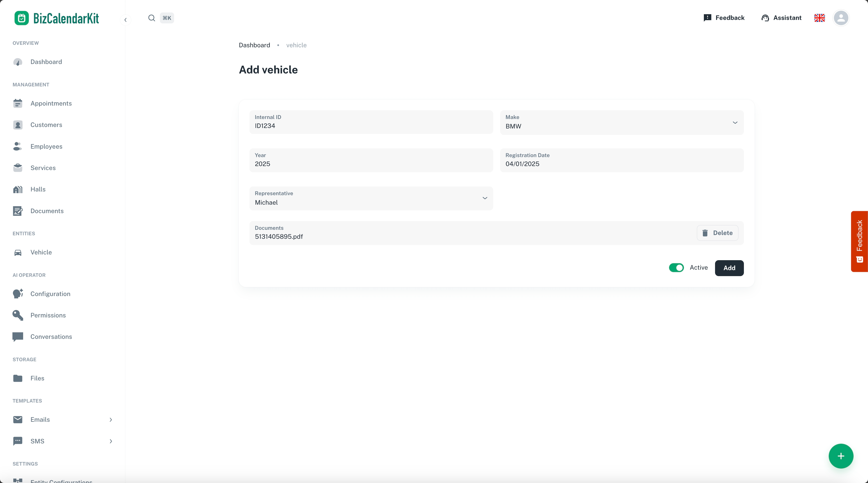Click the Feedback speech icon in header
868x483 pixels.
pos(707,18)
